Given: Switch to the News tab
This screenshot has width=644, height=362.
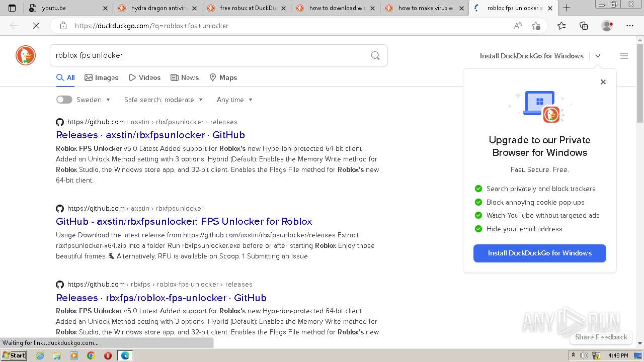Looking at the screenshot, I should (185, 77).
